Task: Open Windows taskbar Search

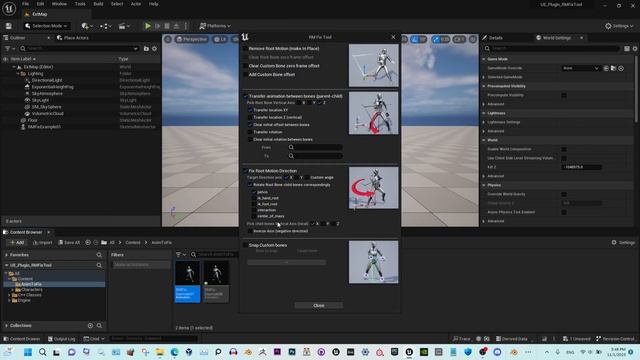Action: [42, 352]
